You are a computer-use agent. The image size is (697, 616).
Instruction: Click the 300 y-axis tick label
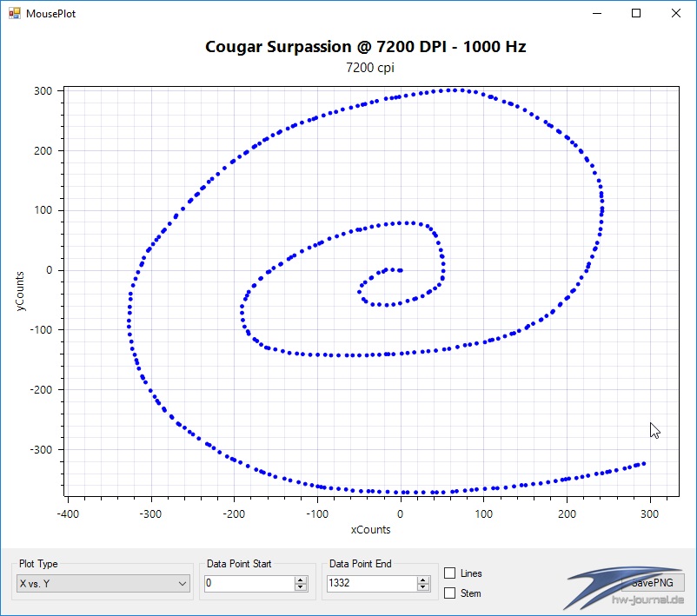(43, 90)
